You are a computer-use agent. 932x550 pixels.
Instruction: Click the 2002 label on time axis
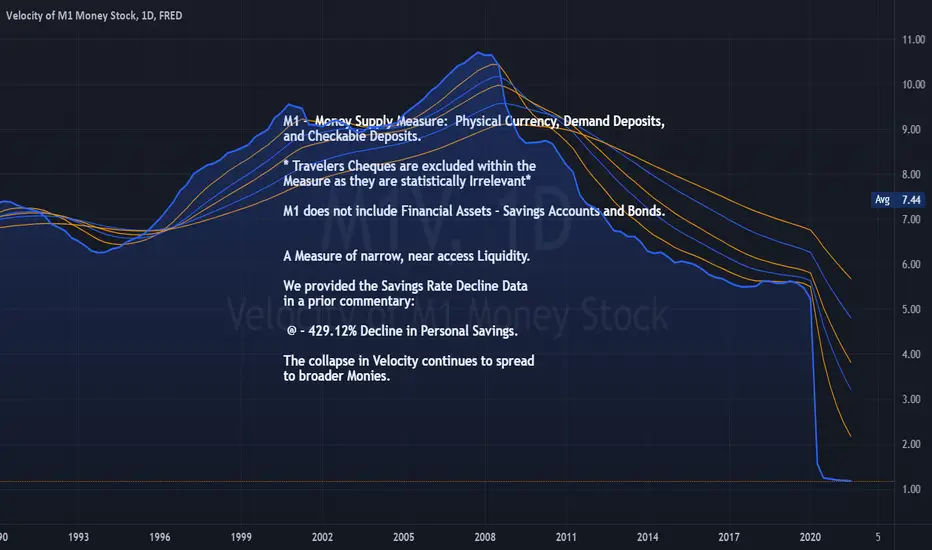coord(322,537)
